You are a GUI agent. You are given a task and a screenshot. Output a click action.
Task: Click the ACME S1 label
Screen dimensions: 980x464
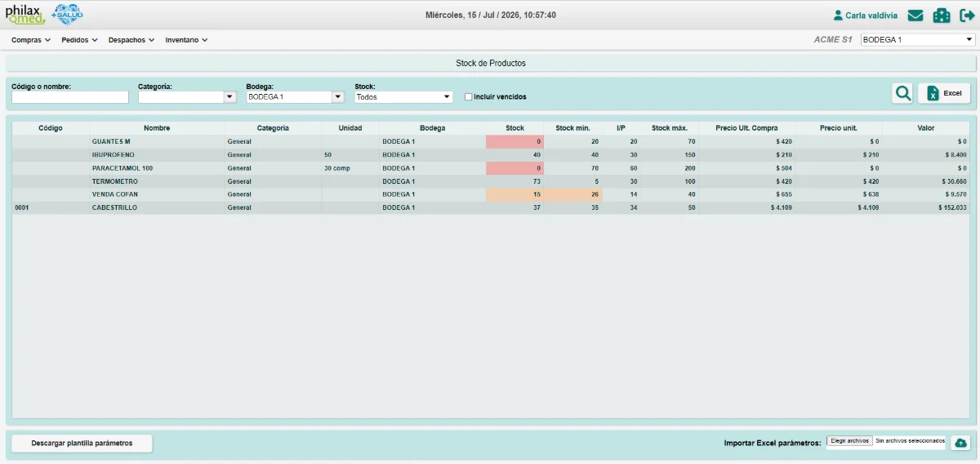[x=832, y=39]
